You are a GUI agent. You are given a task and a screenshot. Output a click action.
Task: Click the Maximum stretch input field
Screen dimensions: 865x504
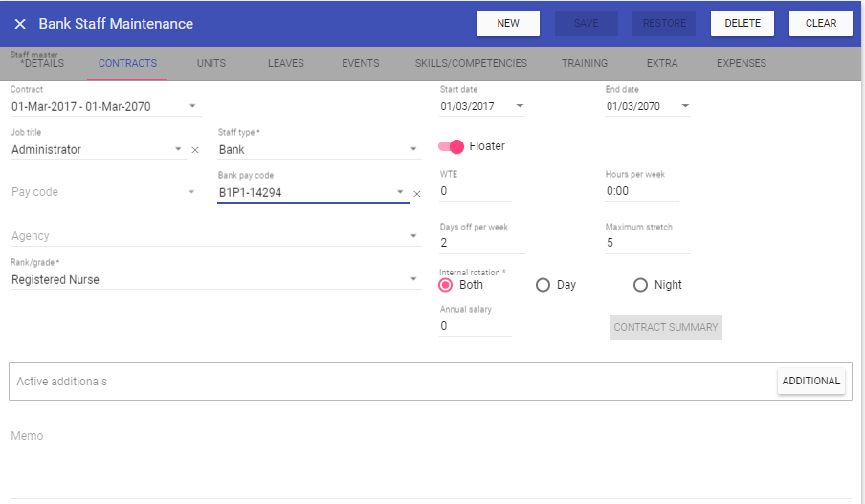(647, 243)
